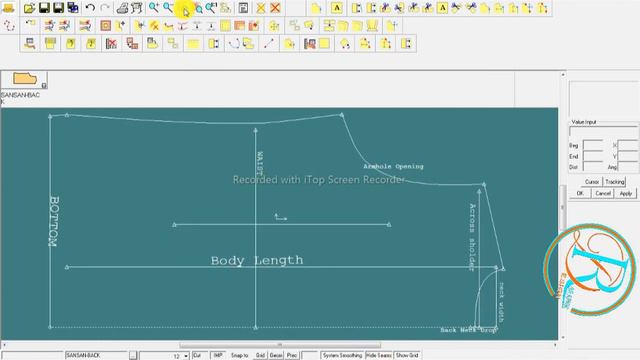Toggle Show Grid in the status bar
The height and width of the screenshot is (360, 640).
[x=407, y=356]
